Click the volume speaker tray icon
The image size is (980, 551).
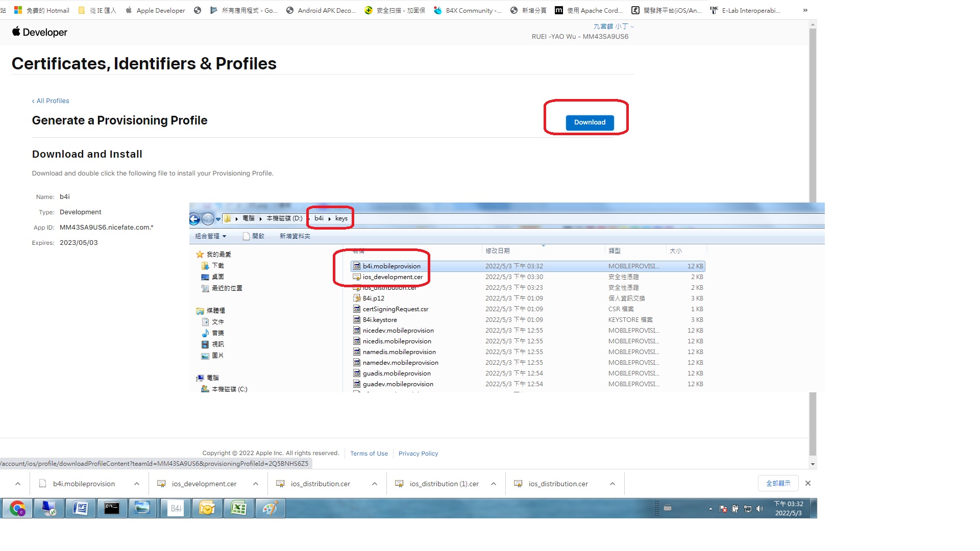(x=760, y=509)
